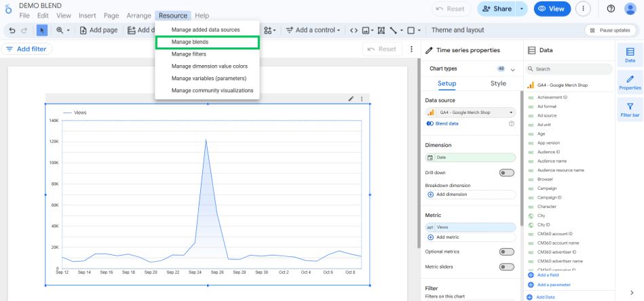The width and height of the screenshot is (644, 301).
Task: Open the Filter bar side panel
Action: tap(630, 110)
